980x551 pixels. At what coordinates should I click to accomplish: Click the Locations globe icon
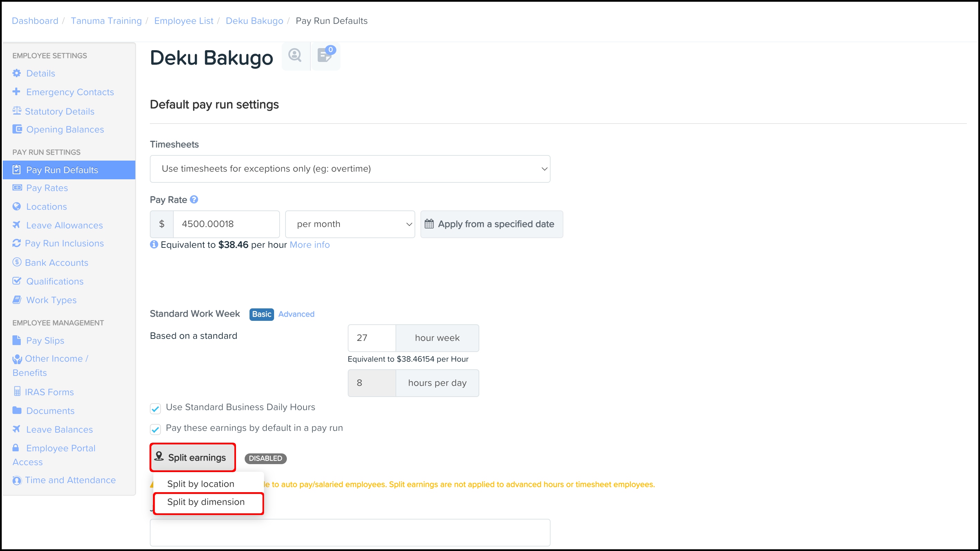[17, 206]
